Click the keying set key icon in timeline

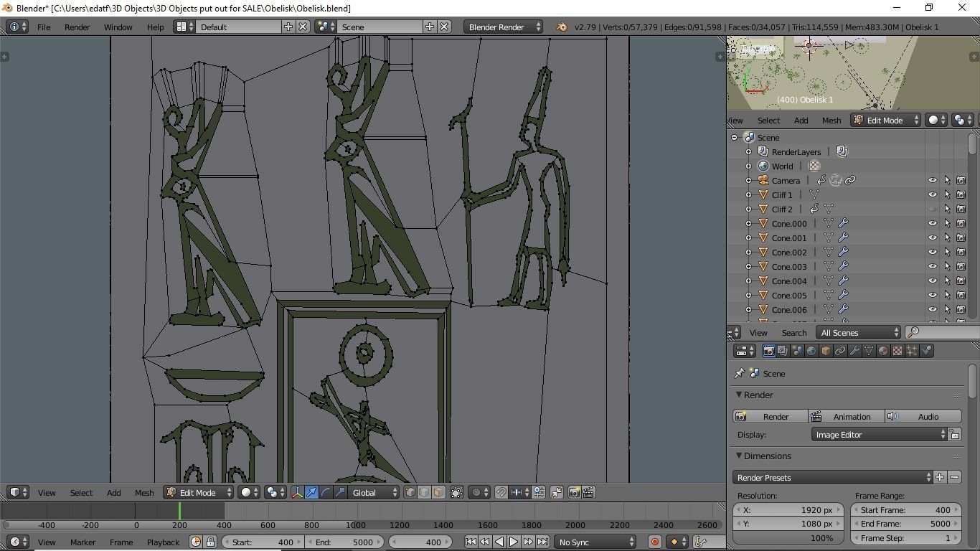pos(701,542)
